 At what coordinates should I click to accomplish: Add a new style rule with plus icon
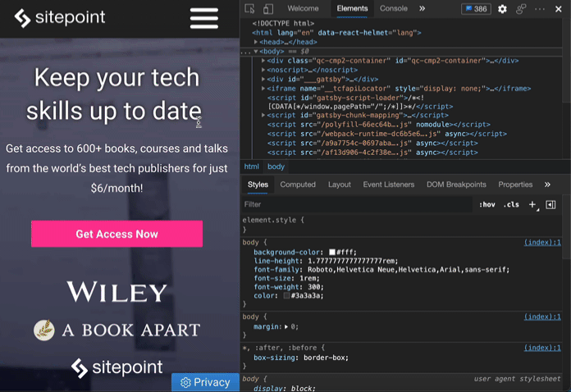532,204
